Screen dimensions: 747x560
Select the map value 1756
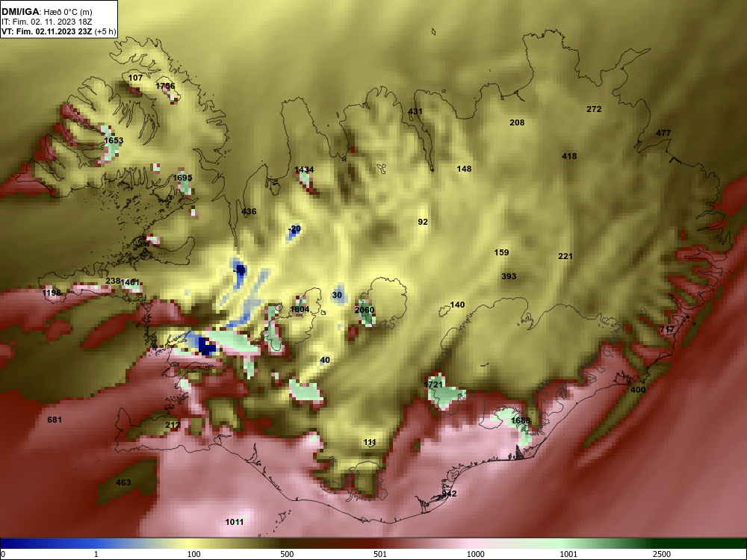tap(165, 86)
